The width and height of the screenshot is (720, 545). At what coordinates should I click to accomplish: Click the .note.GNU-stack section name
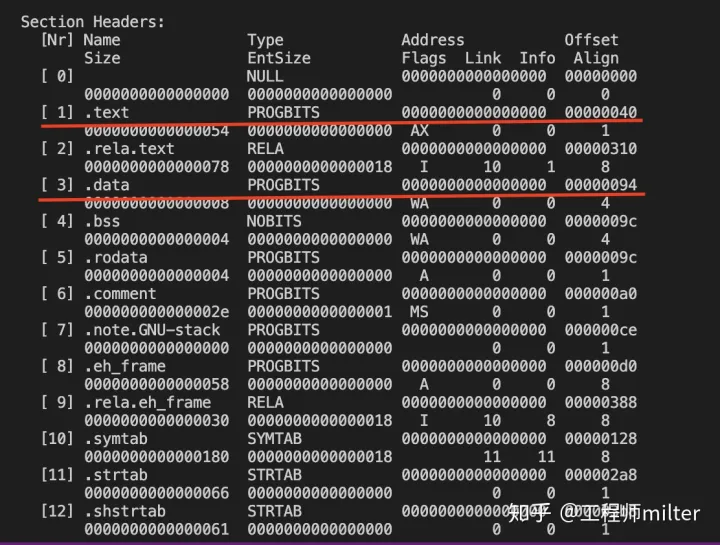[152, 330]
